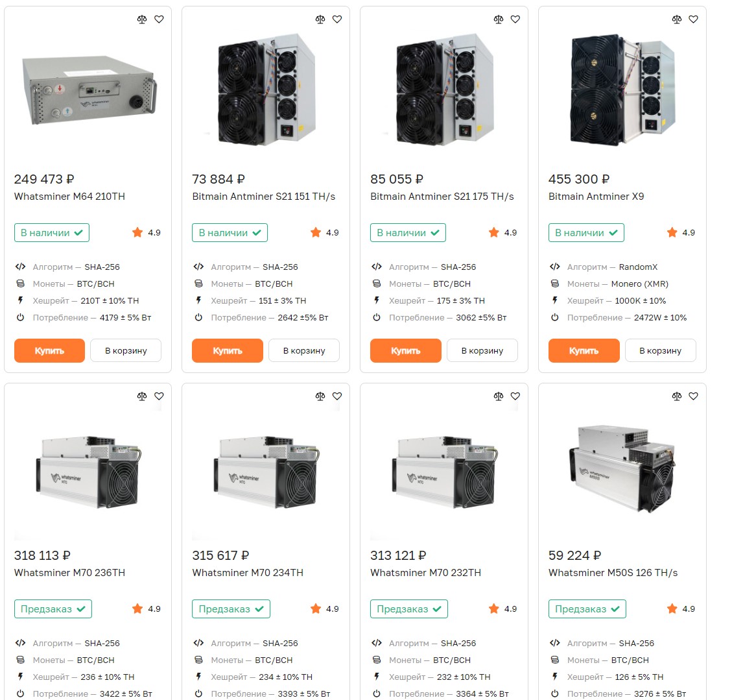Click compare scales icon for Antminer X9
Viewport: 732px width, 700px height.
pyautogui.click(x=677, y=19)
